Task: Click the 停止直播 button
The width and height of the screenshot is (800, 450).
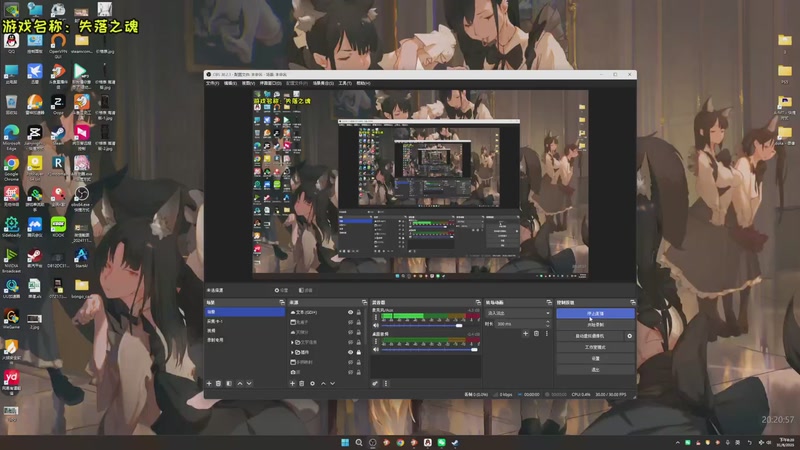Action: [595, 313]
